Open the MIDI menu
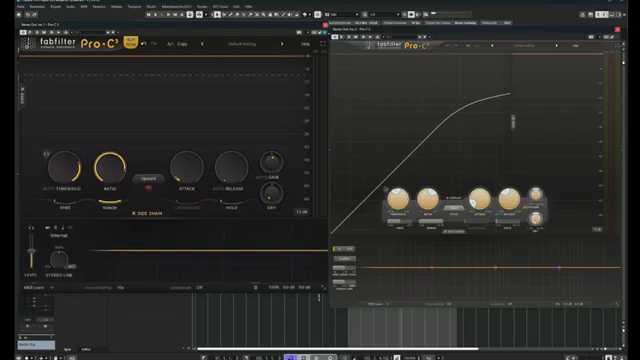The image size is (640, 360). tap(84, 7)
